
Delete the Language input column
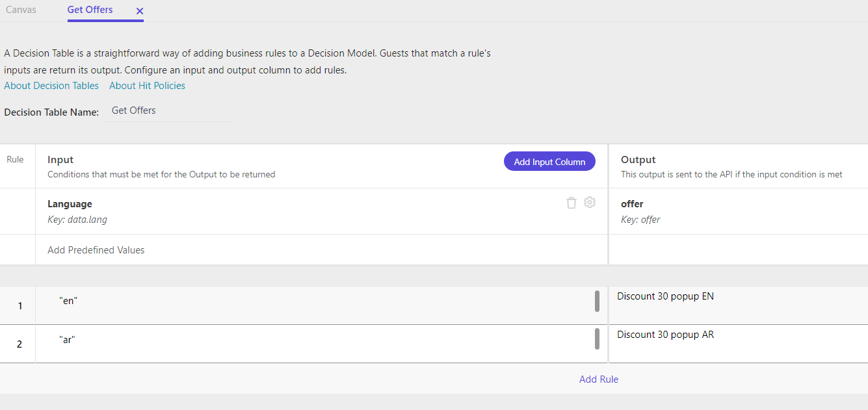coord(572,202)
